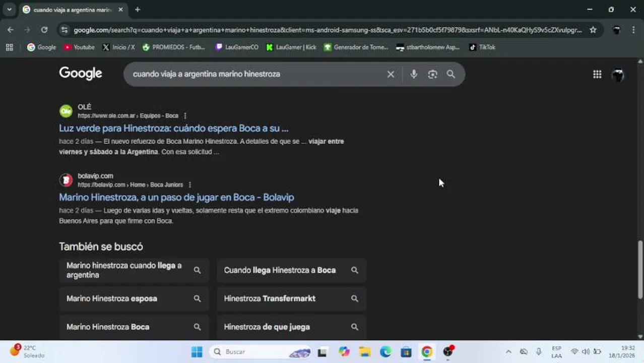This screenshot has width=644, height=363.
Task: Open the LauGamer | Kick bookmark
Action: click(291, 47)
